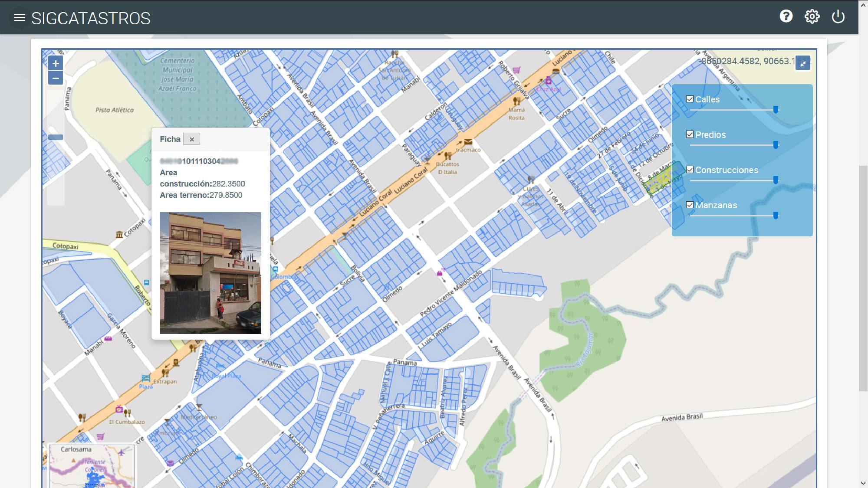Click the Pedro Vicente Maldonado street label
The height and width of the screenshot is (488, 868).
pyautogui.click(x=451, y=294)
